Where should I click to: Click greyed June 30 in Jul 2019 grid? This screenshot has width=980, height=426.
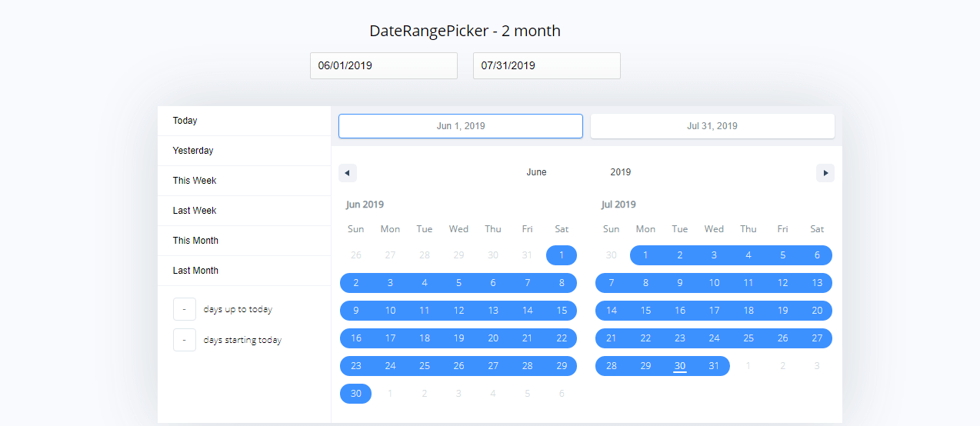tap(612, 255)
